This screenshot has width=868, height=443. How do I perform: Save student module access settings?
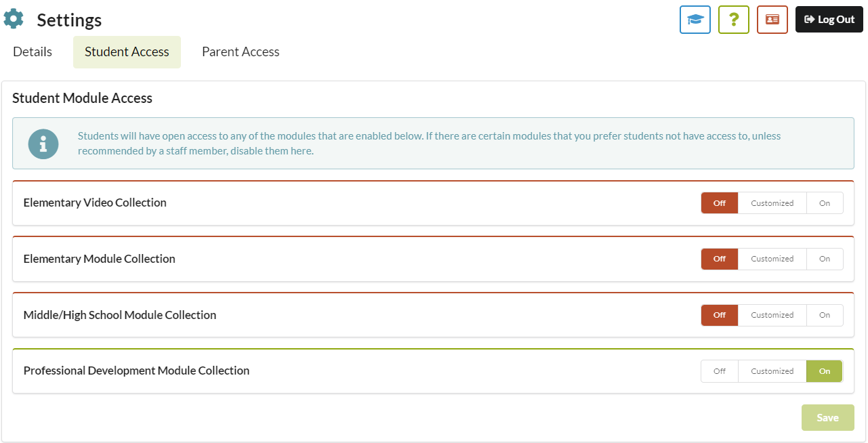[x=827, y=418]
